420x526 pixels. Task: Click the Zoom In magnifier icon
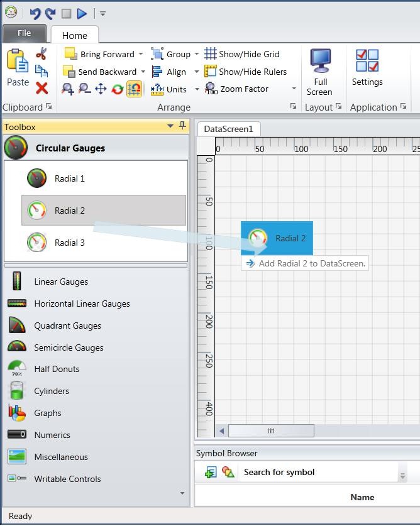tap(68, 89)
